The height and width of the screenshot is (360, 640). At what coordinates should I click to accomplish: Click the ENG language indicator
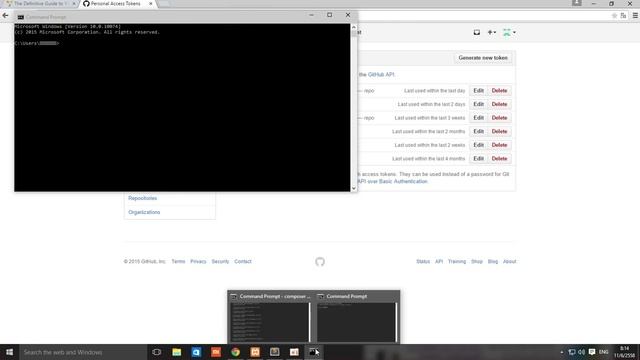coord(604,352)
